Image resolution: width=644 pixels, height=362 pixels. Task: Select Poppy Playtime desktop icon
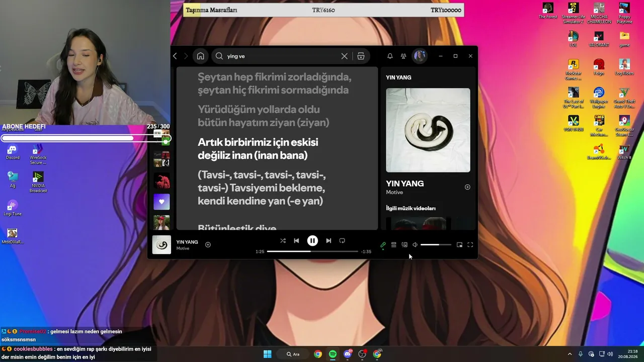pyautogui.click(x=624, y=14)
